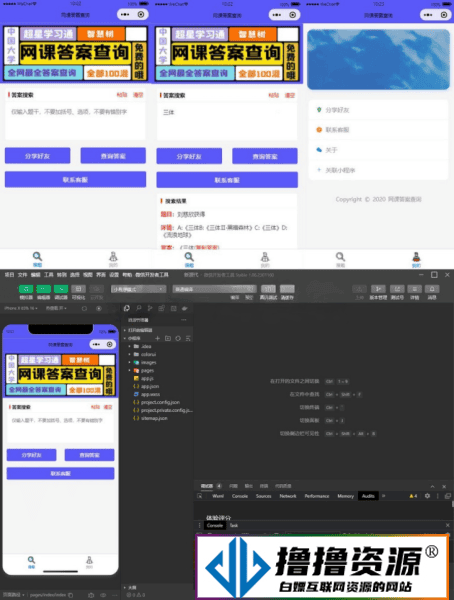Open the Version Management toolbar icon
The image size is (454, 600).
click(x=378, y=289)
